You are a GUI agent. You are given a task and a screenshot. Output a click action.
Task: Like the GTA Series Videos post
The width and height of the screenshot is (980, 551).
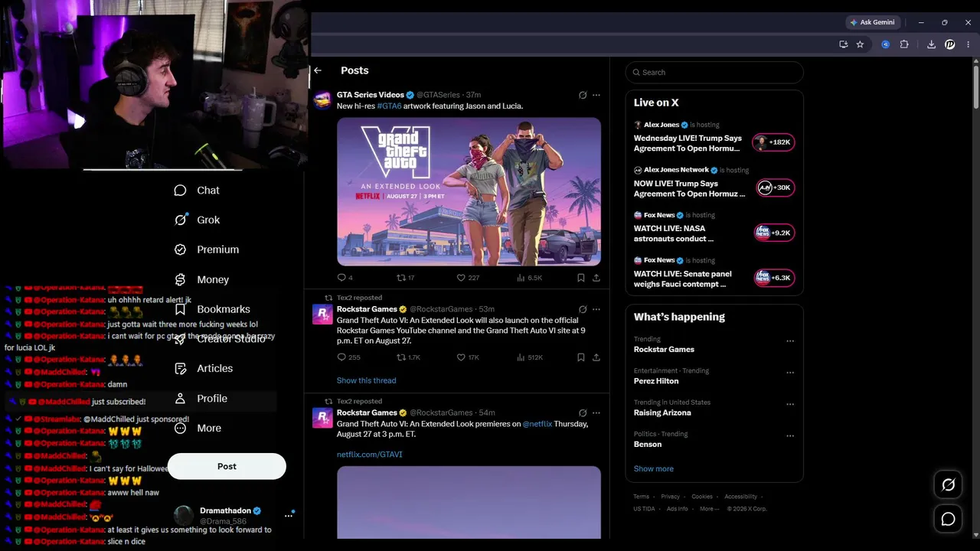click(468, 278)
